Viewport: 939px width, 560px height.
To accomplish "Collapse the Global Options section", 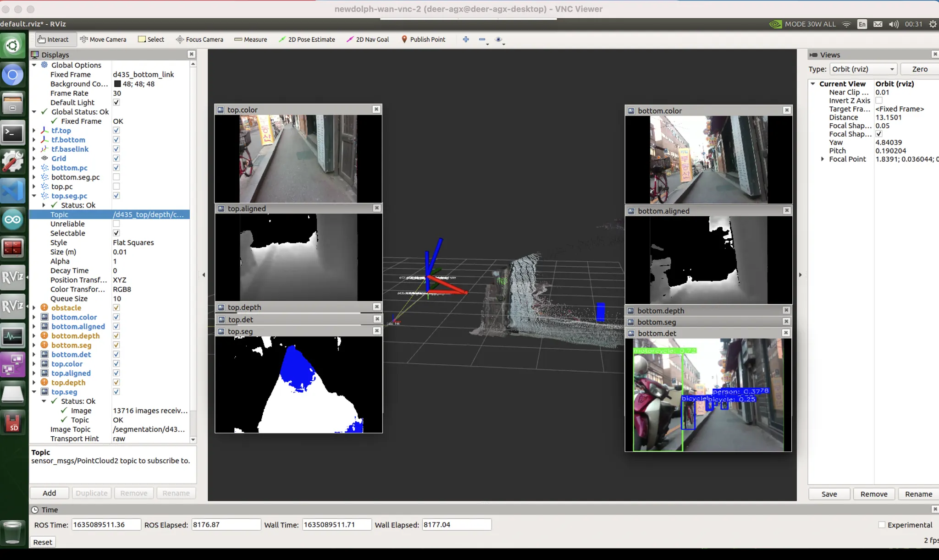I will click(34, 65).
